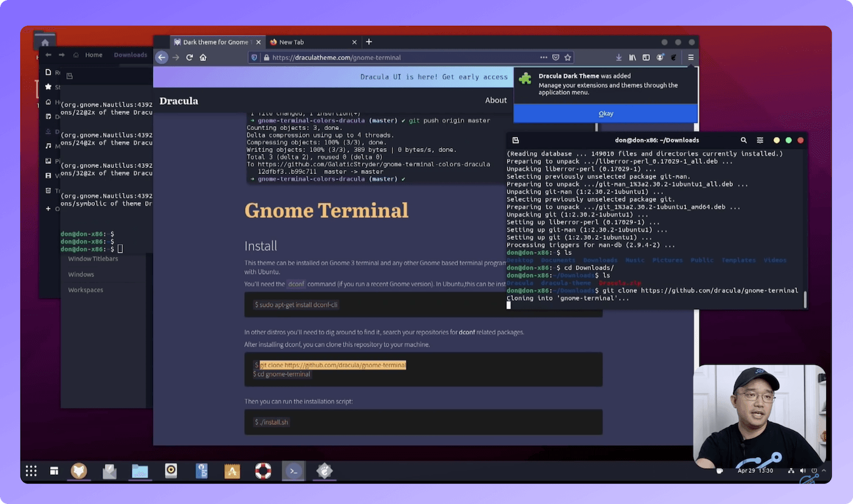Viewport: 853px width, 504px height.
Task: Click the GNOME Shell integration extension icon
Action: [673, 57]
